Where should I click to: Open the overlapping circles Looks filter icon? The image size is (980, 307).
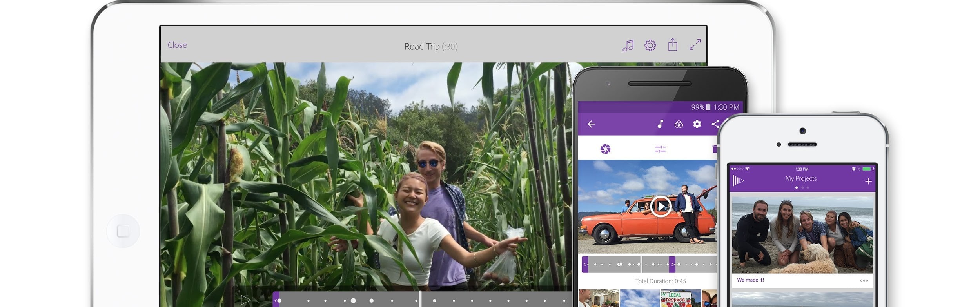[679, 124]
